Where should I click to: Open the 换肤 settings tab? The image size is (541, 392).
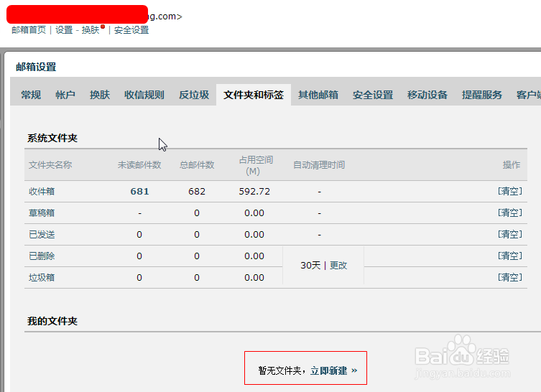(x=100, y=95)
